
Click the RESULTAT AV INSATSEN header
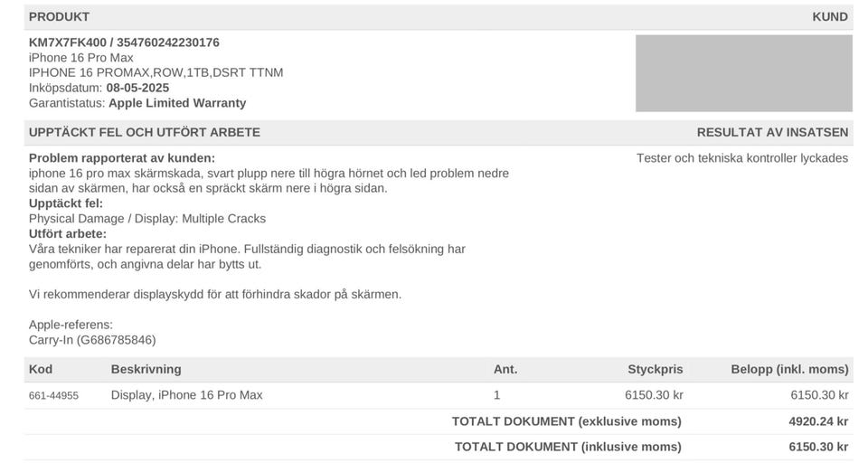(772, 132)
